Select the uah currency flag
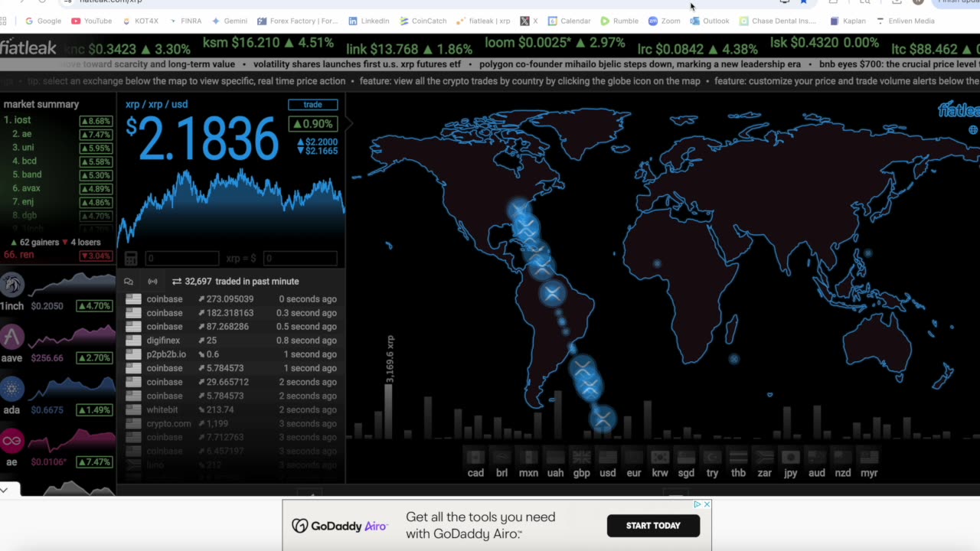The height and width of the screenshot is (551, 980). pos(555,457)
